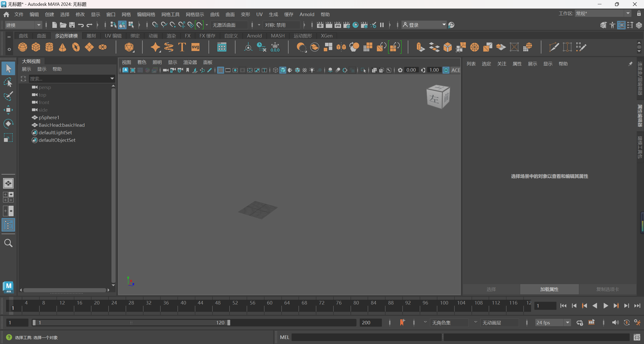Click the 选择 button in attribute editor
The image size is (644, 344).
coord(491,289)
